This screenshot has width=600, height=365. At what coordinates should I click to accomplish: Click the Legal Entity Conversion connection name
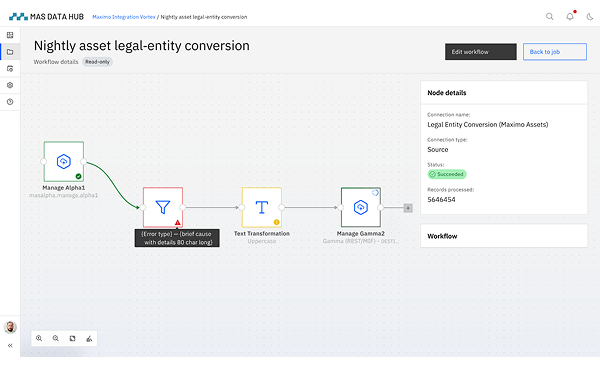point(488,125)
